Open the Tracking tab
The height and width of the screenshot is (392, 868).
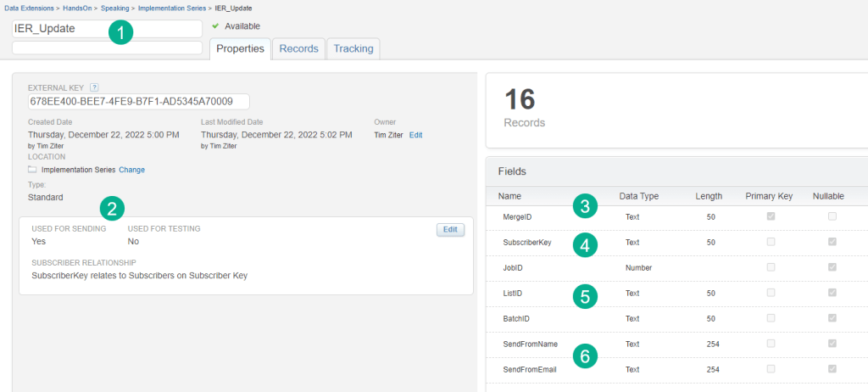tap(353, 48)
